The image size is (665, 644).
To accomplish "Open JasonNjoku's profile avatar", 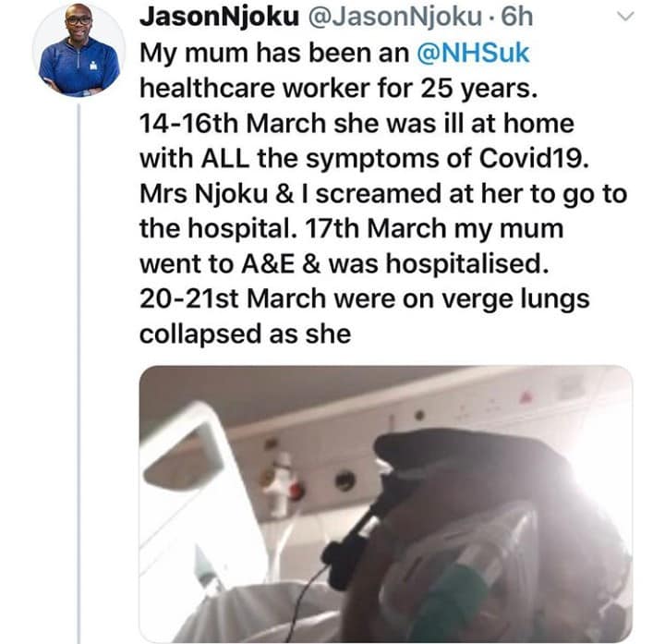I will pyautogui.click(x=78, y=50).
